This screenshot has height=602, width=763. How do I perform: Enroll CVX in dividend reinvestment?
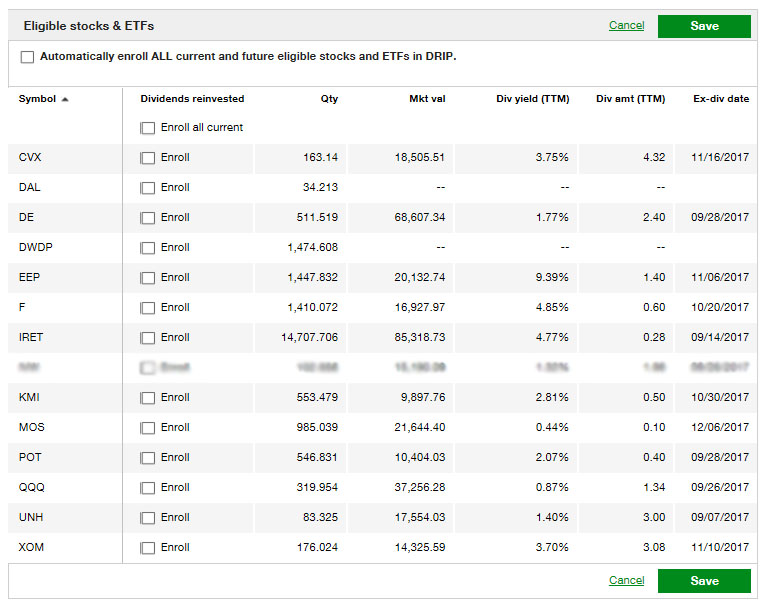point(147,158)
